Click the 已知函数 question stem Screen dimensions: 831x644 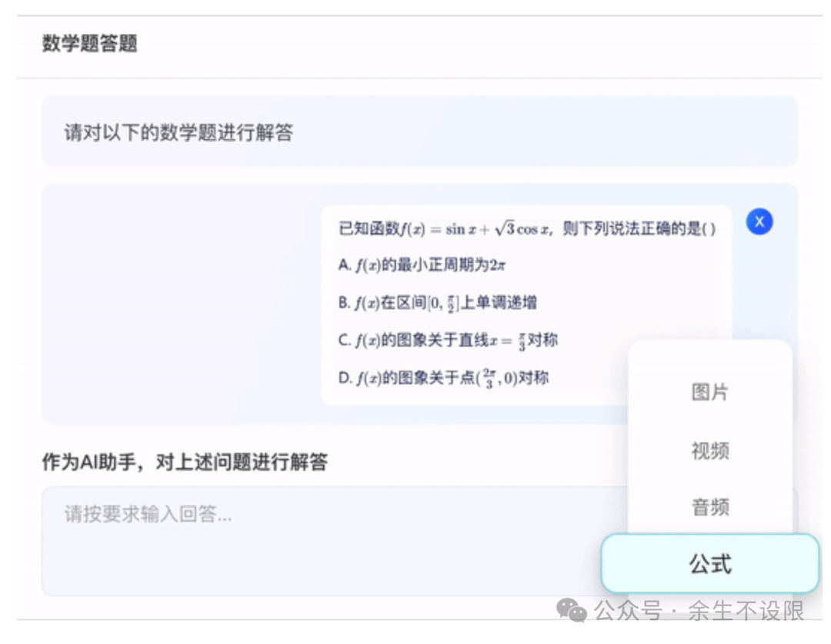pos(527,229)
